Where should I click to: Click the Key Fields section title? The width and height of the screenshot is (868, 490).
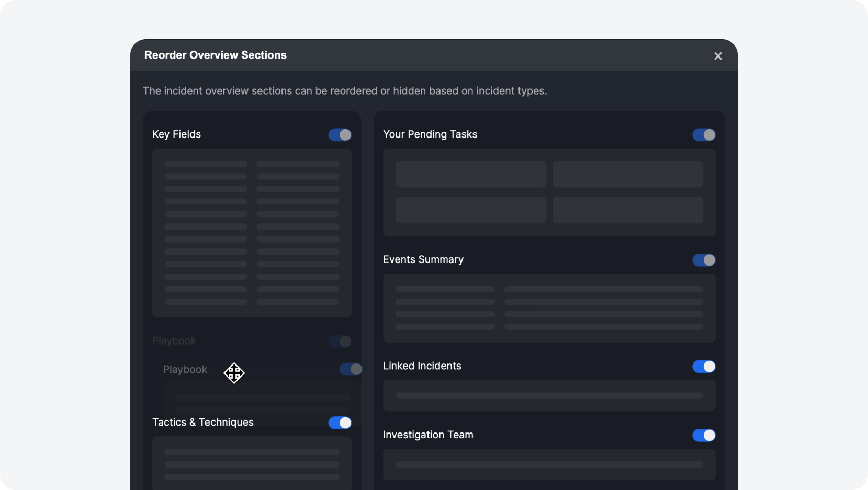coord(176,134)
